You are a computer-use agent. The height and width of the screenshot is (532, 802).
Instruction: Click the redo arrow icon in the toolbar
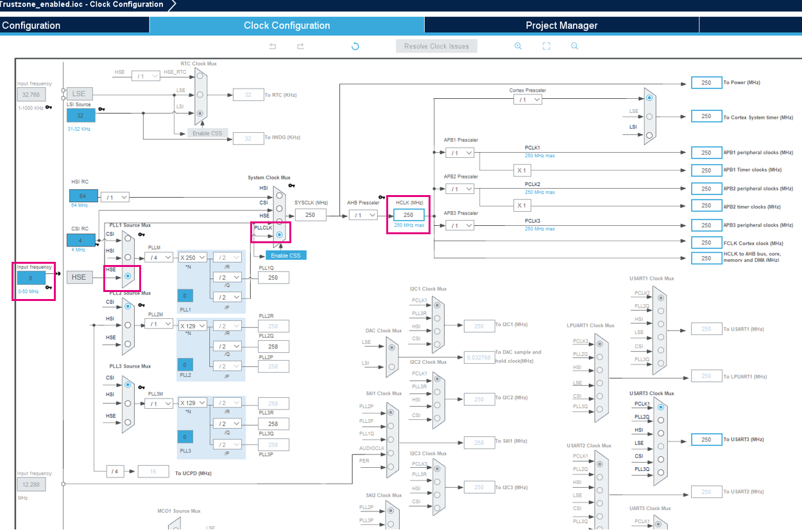[x=300, y=46]
